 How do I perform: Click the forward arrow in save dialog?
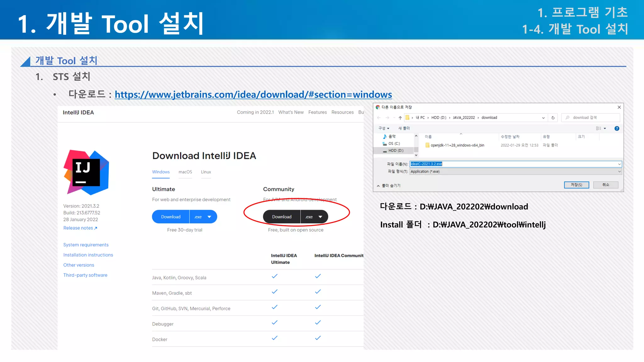(x=387, y=118)
